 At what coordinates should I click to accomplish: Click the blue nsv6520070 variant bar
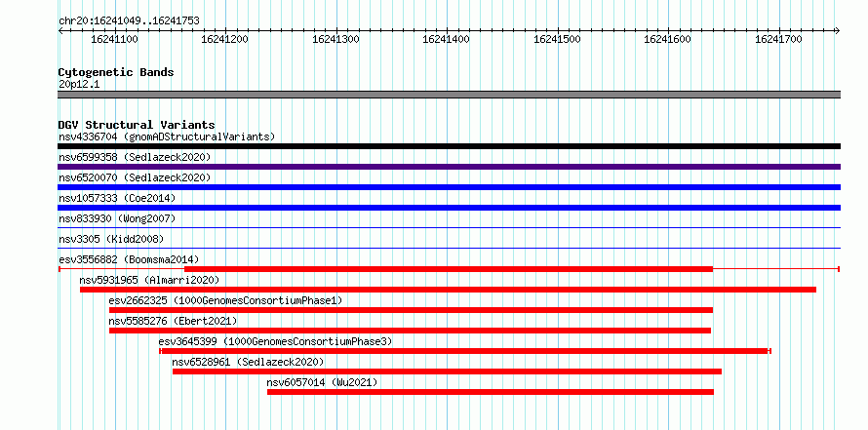point(449,187)
